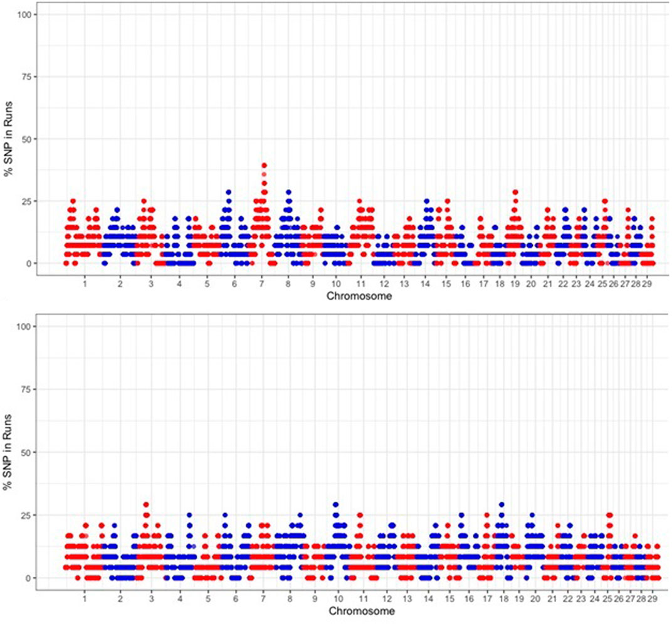Image resolution: width=672 pixels, height=624 pixels.
Task: Pick chromosome 10 label in lower plot
Action: 338,598
